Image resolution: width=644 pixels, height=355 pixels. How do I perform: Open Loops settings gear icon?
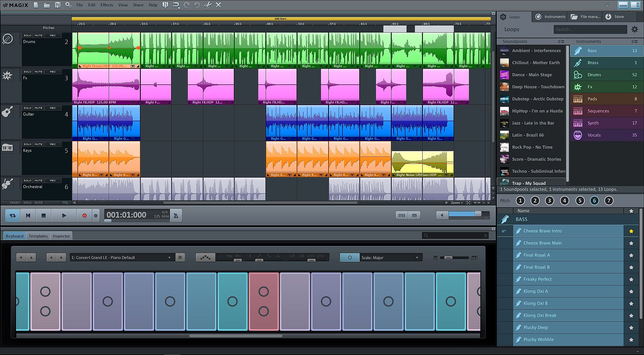635,30
